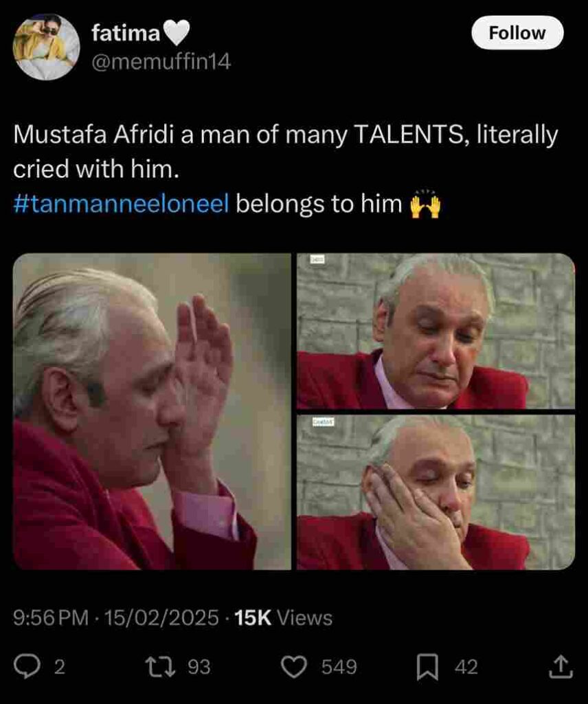Screen dimensions: 588x704
Task: Click the 42 bookmarks count
Action: (x=466, y=667)
